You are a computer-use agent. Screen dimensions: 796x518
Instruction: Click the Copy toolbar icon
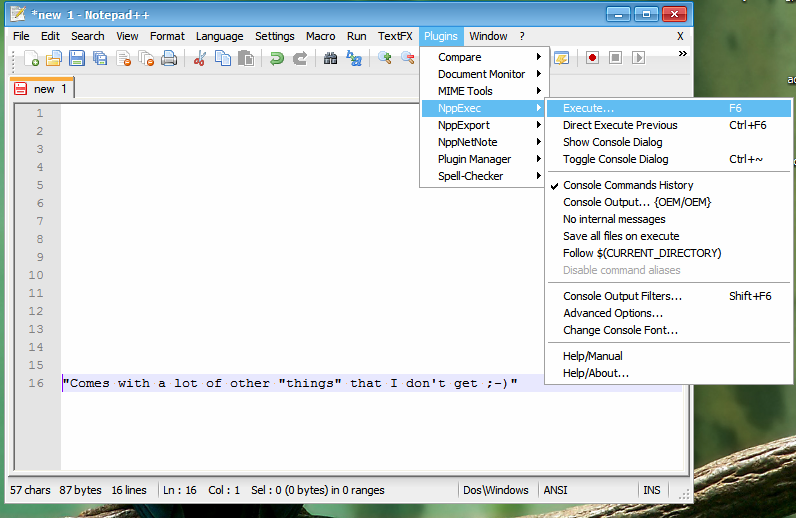pyautogui.click(x=223, y=58)
